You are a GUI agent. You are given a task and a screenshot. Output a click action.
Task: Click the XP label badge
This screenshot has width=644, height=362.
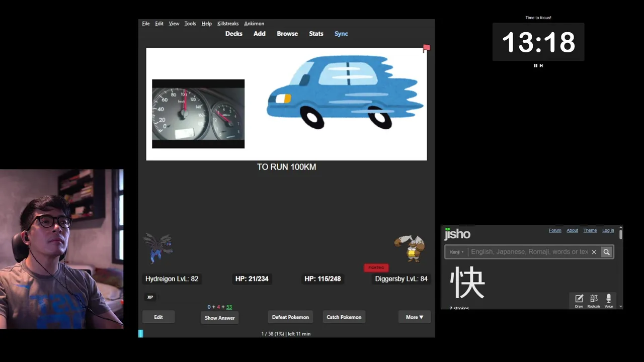pos(150,297)
